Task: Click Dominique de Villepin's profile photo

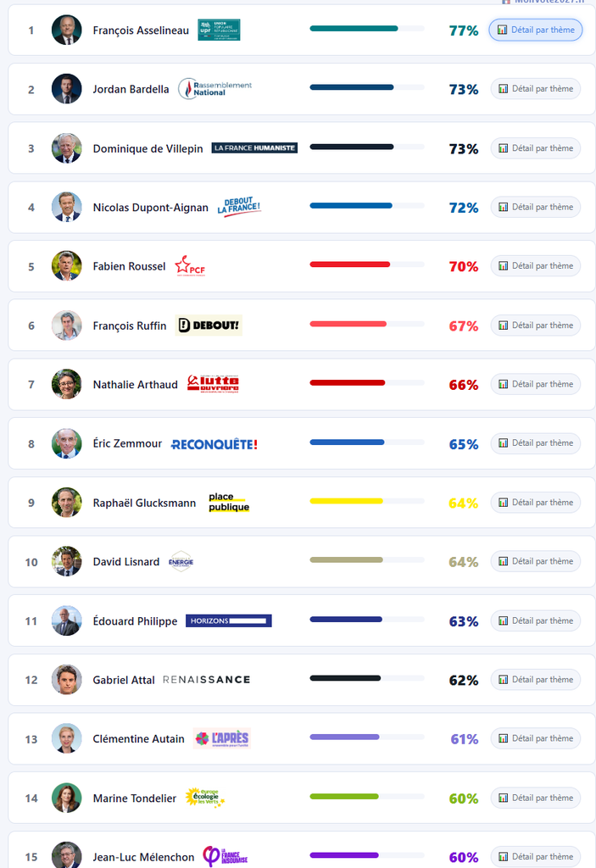Action: (66, 148)
